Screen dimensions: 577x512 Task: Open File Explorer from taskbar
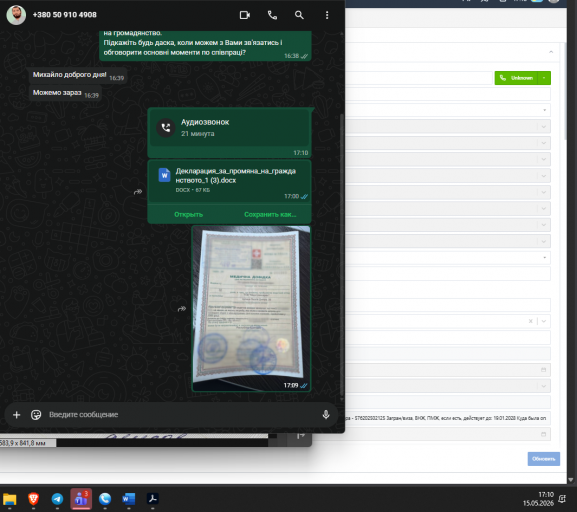10,499
